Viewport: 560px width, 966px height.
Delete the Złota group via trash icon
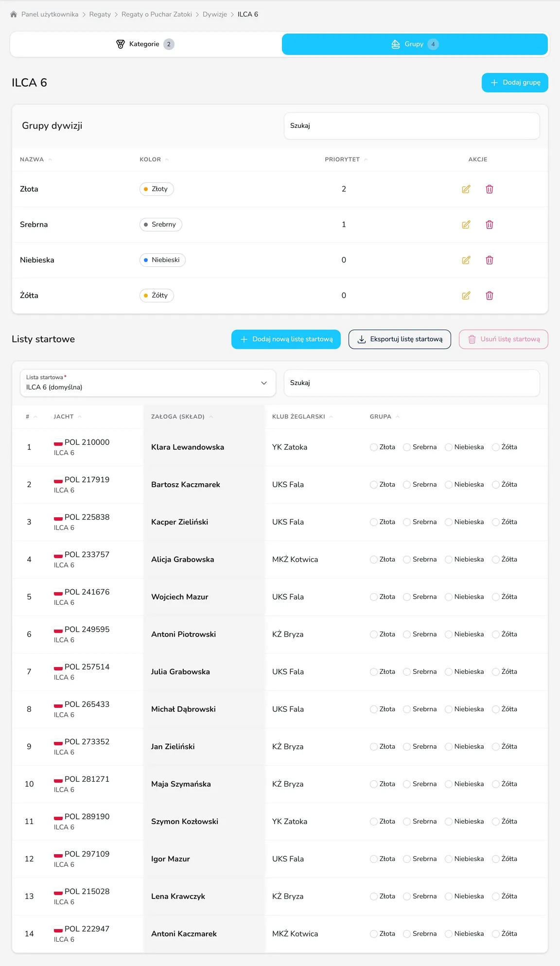(x=490, y=189)
